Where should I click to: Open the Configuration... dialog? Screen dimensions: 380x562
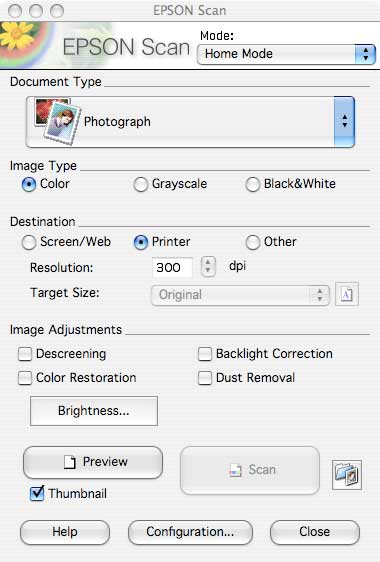[x=190, y=532]
